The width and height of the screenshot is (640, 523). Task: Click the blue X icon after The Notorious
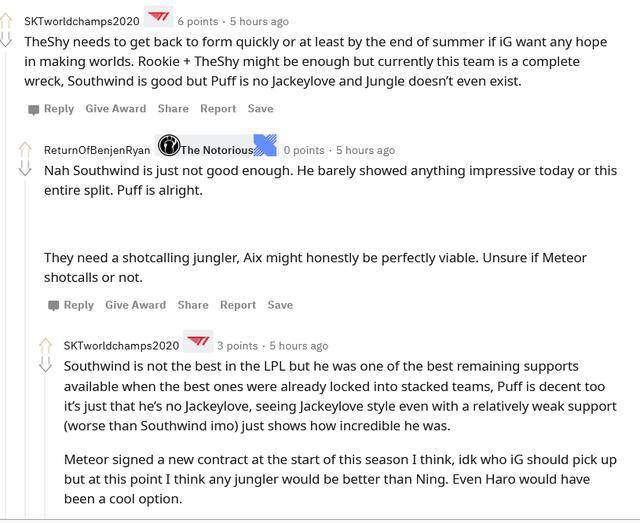tap(265, 146)
